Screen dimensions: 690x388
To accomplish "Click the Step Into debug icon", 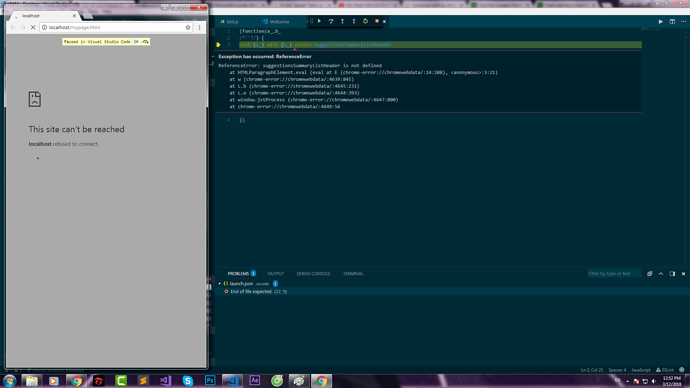I will [x=342, y=21].
